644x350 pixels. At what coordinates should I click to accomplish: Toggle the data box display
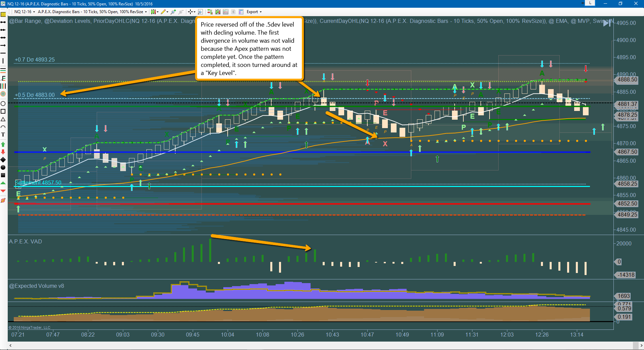click(x=200, y=12)
